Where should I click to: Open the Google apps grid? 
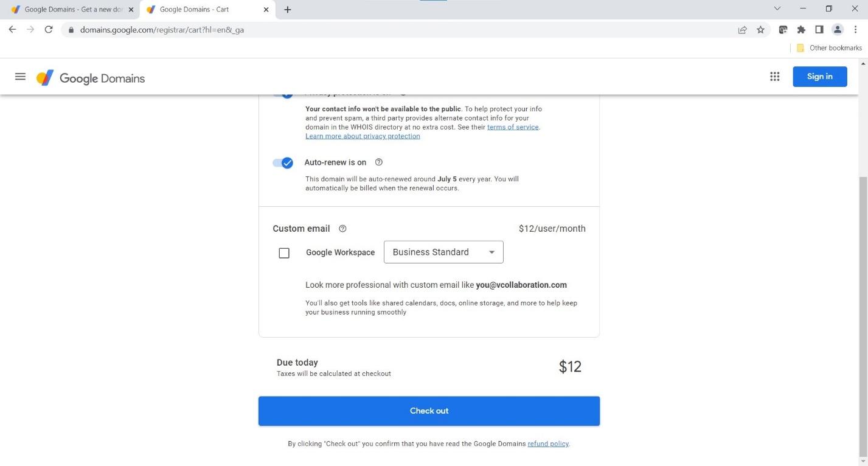pyautogui.click(x=774, y=77)
